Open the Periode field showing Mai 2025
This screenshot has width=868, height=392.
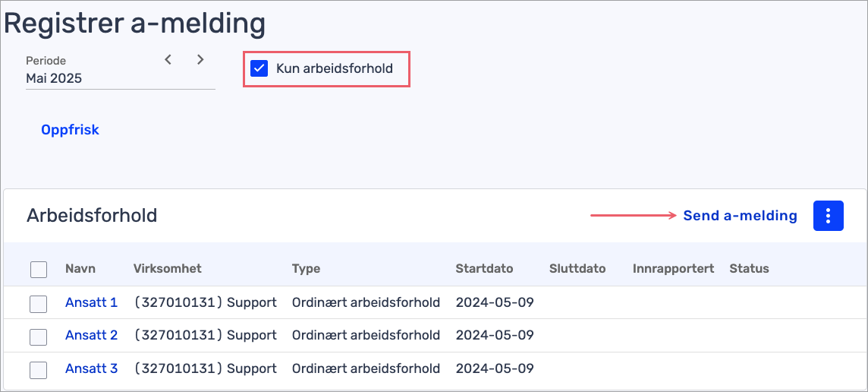(120, 71)
